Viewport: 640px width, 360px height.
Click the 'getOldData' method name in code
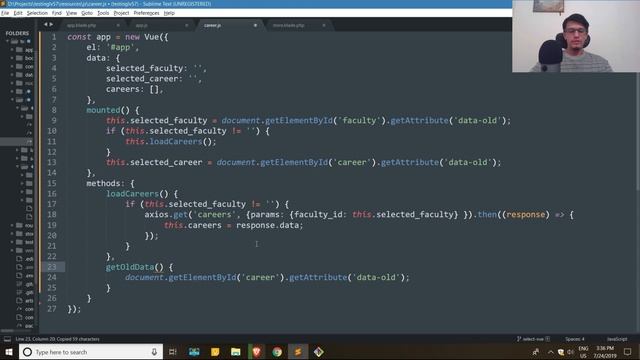130,267
